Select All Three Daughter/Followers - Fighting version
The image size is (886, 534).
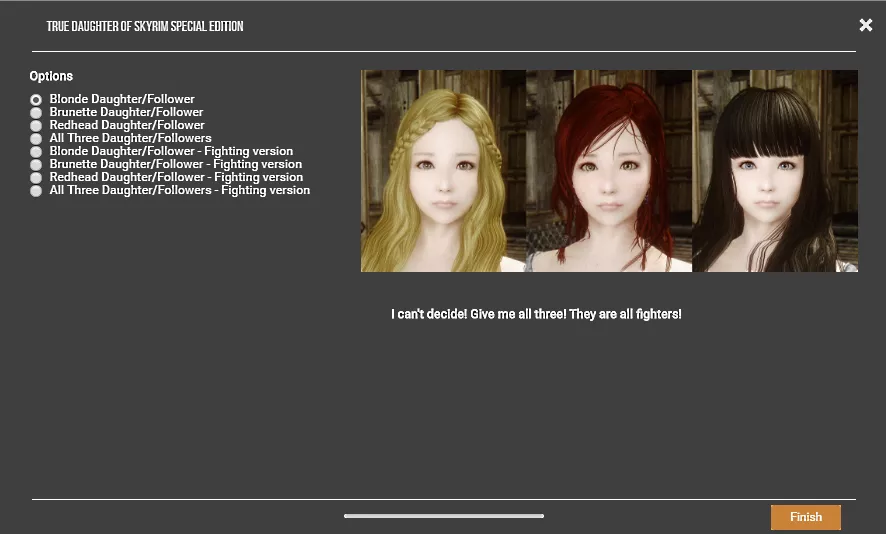click(36, 190)
